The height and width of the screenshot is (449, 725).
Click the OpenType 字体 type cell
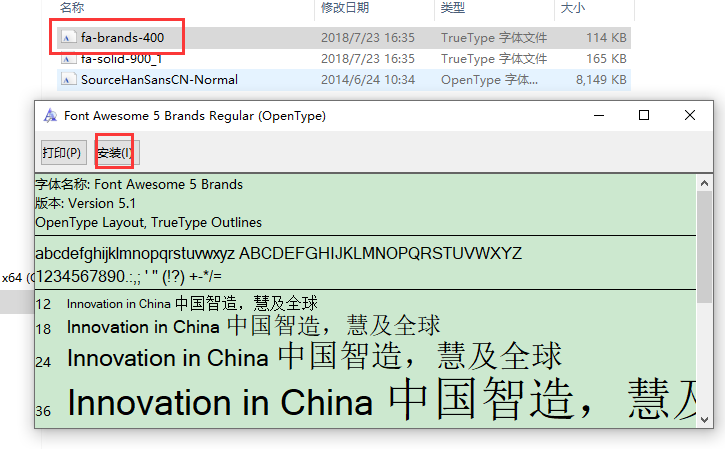(489, 80)
